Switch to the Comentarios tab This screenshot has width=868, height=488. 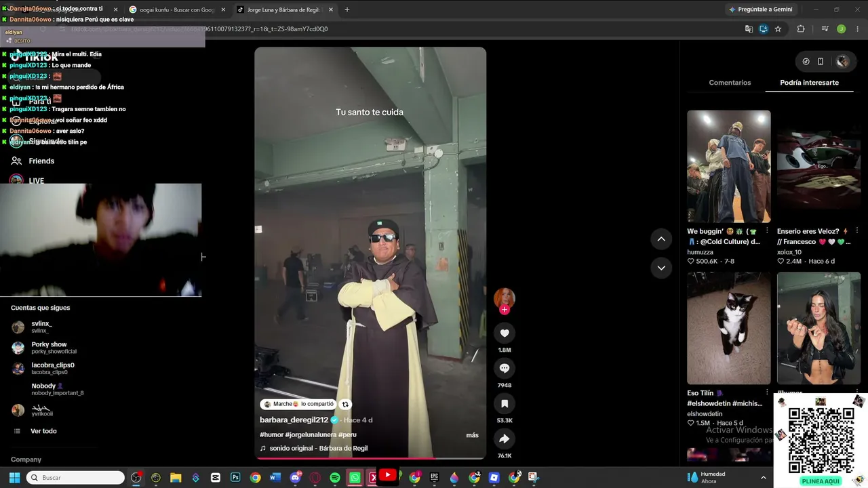point(730,83)
